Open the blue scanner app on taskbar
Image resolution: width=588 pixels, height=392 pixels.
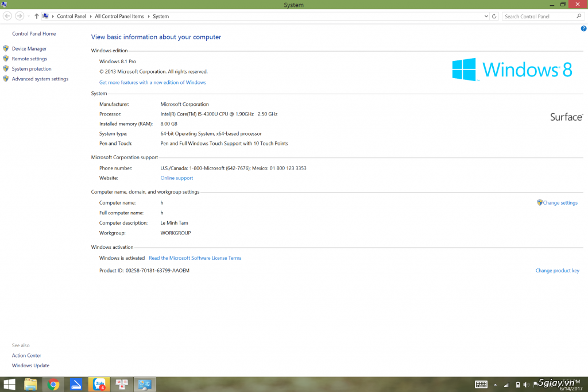[x=76, y=385]
